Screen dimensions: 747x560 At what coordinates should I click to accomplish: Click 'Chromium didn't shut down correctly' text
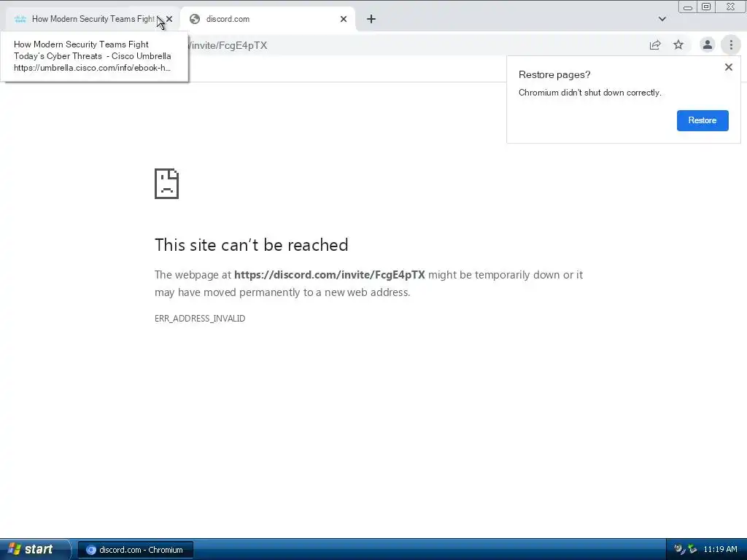coord(589,93)
